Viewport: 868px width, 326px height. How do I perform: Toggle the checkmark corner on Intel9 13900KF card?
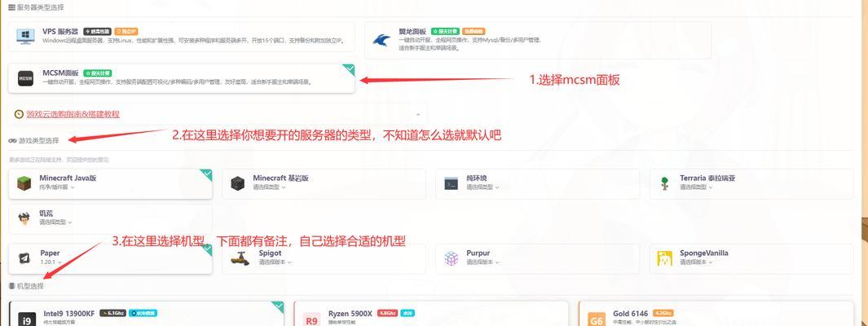click(278, 306)
